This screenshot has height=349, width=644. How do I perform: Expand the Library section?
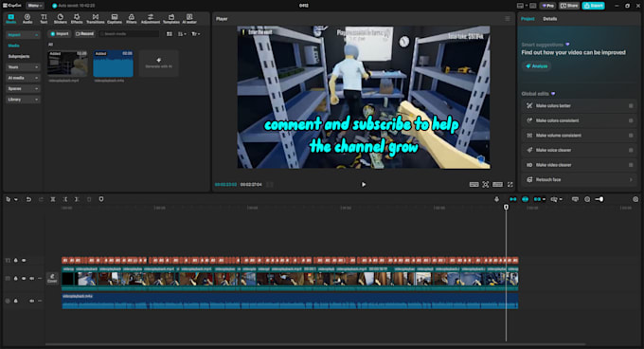coord(37,100)
